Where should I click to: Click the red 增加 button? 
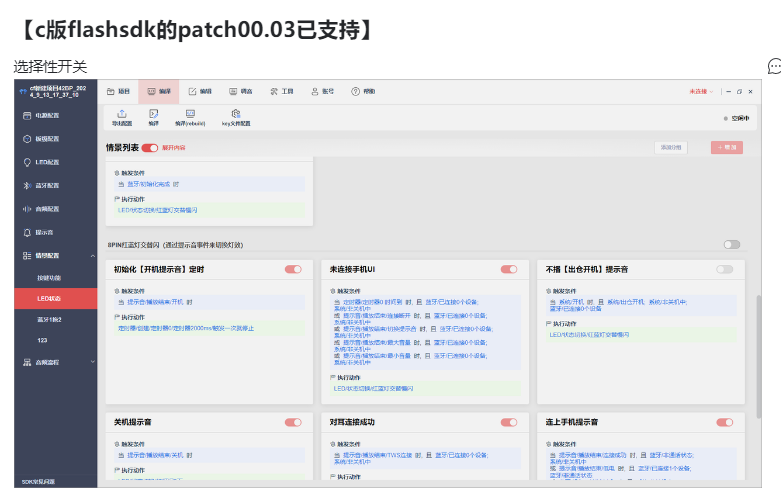click(727, 147)
